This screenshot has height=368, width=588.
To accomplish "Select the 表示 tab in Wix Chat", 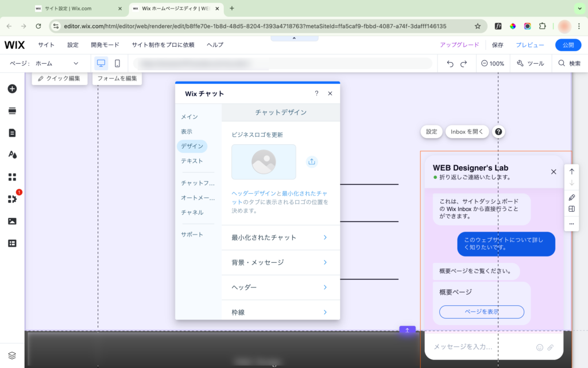I will (x=187, y=132).
